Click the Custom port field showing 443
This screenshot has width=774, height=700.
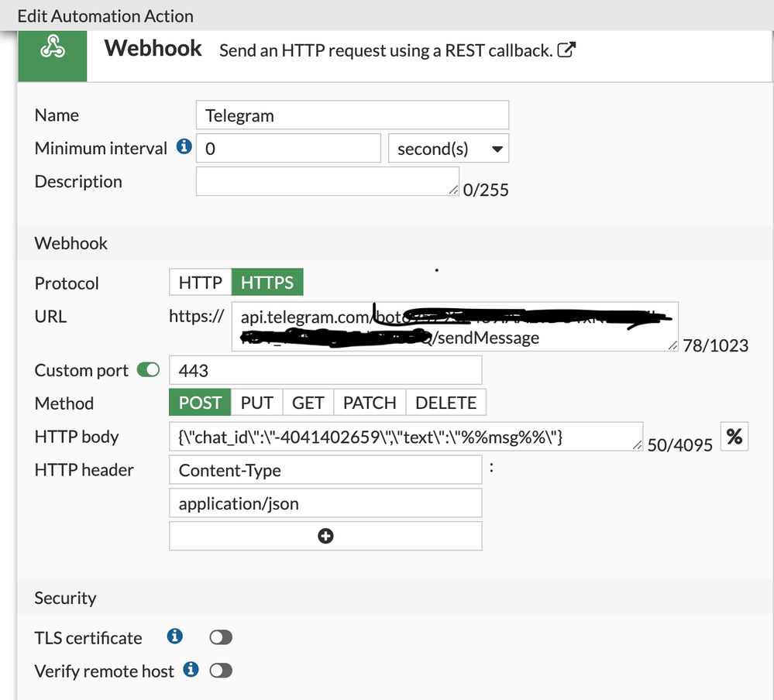325,370
